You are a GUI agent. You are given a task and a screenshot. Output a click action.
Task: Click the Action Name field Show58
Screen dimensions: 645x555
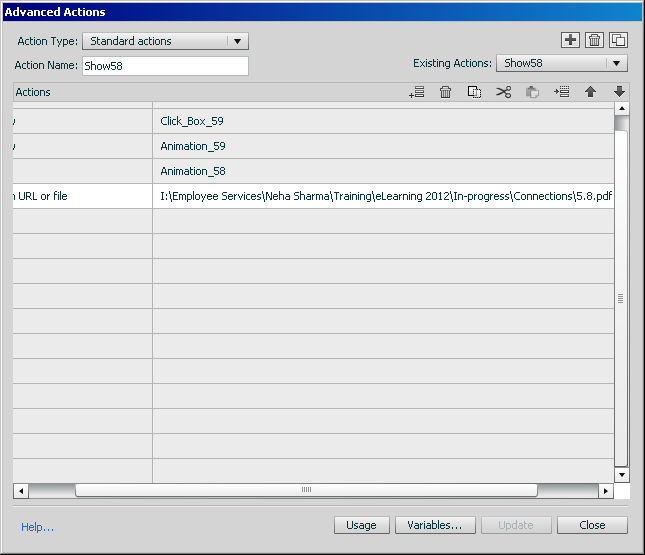click(x=165, y=66)
